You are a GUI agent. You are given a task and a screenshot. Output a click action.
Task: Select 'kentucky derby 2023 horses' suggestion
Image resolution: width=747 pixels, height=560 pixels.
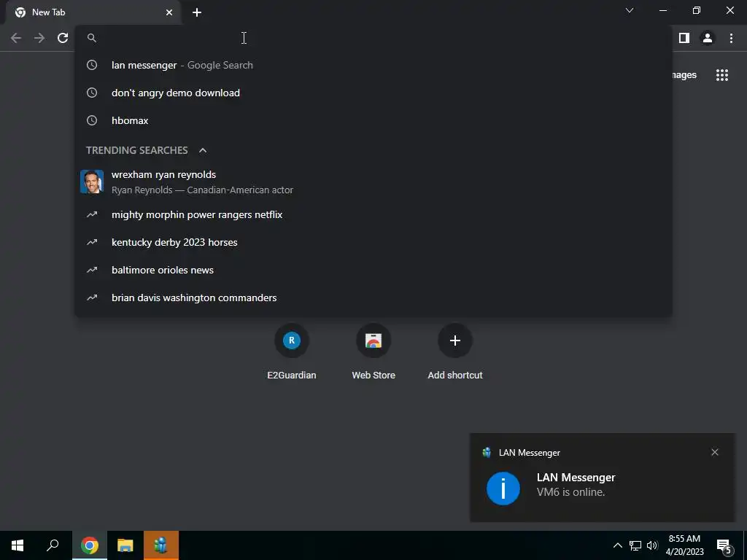coord(373,242)
